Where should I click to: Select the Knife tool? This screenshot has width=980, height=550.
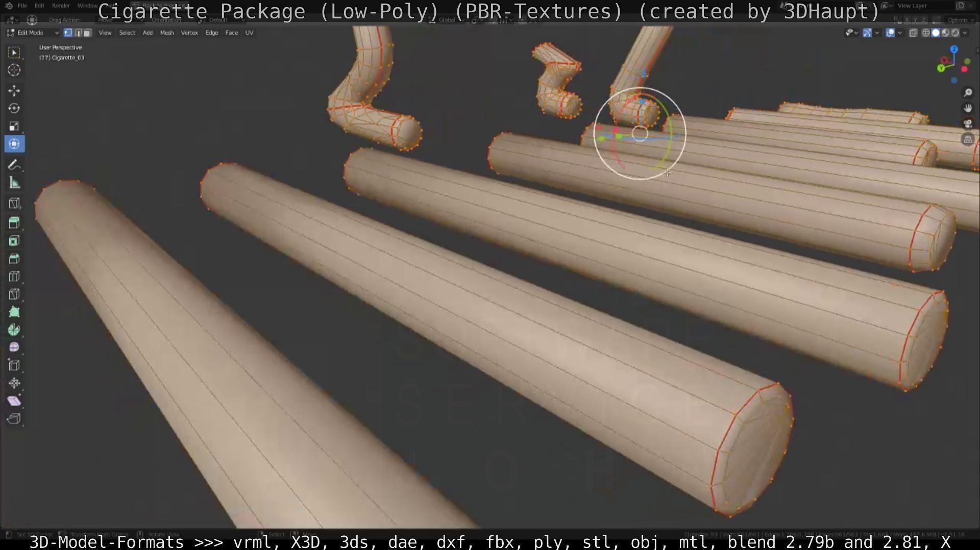(x=14, y=294)
